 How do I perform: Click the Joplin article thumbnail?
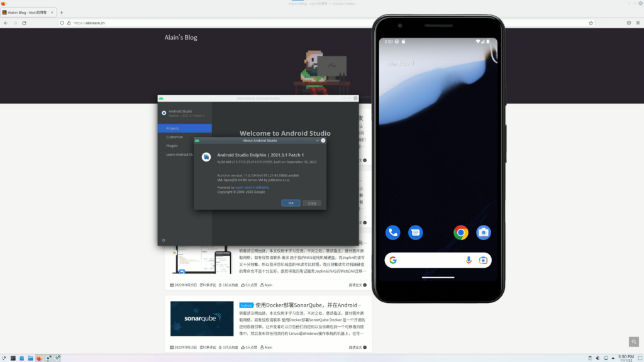pos(202,260)
